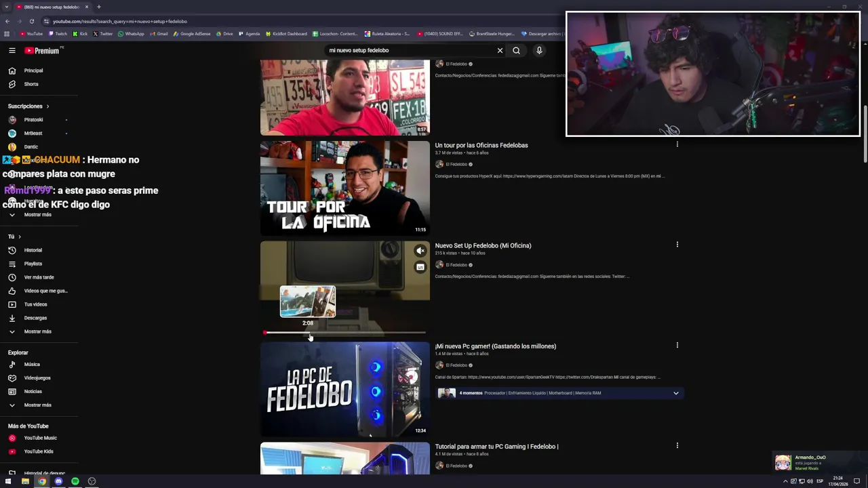The height and width of the screenshot is (488, 868).
Task: Open Tutorial para armar tu PC Gaming title
Action: 496,446
